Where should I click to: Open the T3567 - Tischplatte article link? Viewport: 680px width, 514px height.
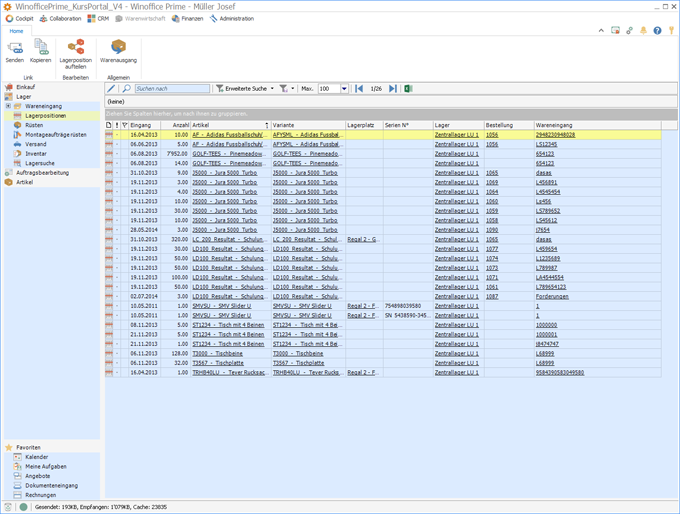point(218,363)
